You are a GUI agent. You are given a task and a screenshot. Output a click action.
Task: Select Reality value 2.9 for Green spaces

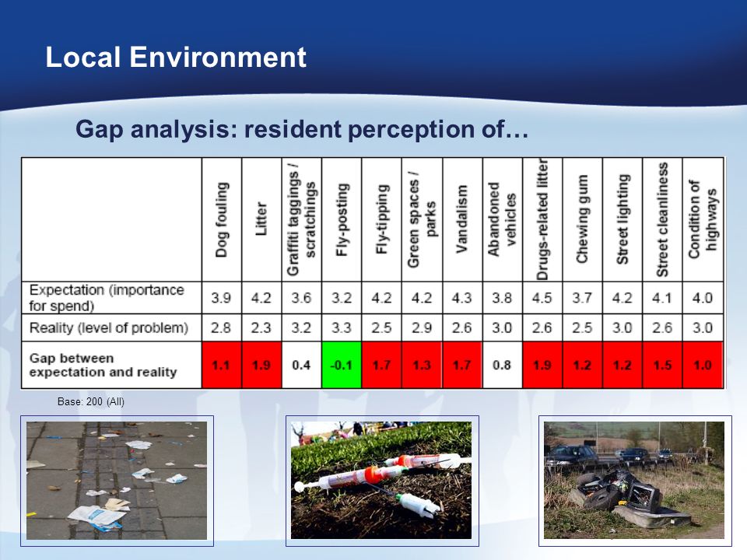422,327
